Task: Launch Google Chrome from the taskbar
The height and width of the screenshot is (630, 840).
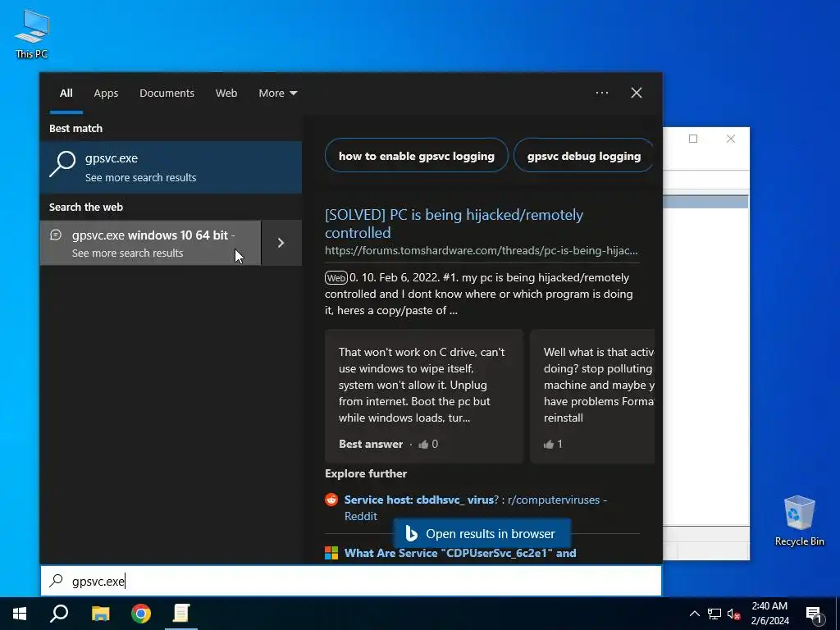Action: (141, 614)
